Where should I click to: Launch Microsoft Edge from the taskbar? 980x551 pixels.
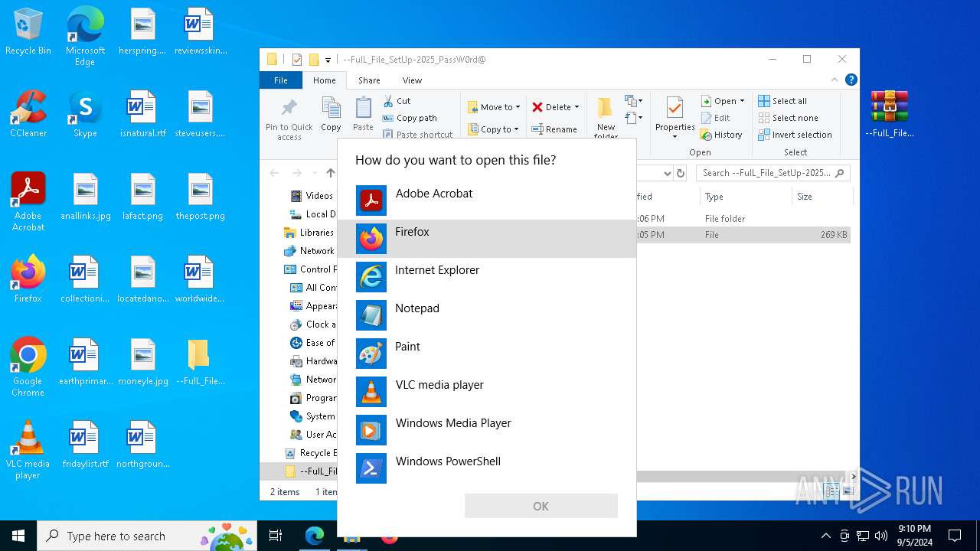[x=314, y=536]
